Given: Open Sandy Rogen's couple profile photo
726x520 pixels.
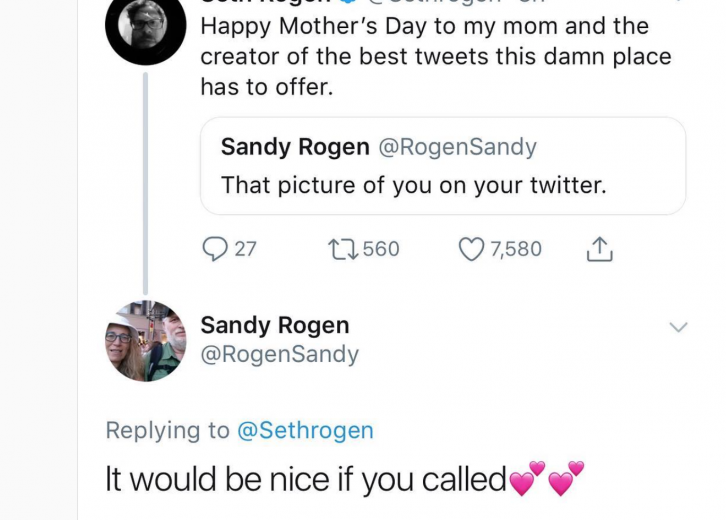Looking at the screenshot, I should [x=146, y=341].
